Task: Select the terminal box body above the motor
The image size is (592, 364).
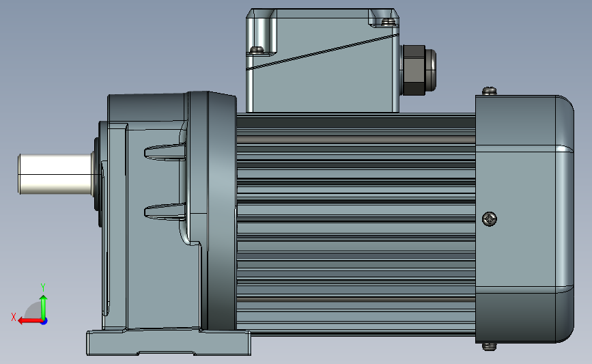Action: tap(323, 60)
